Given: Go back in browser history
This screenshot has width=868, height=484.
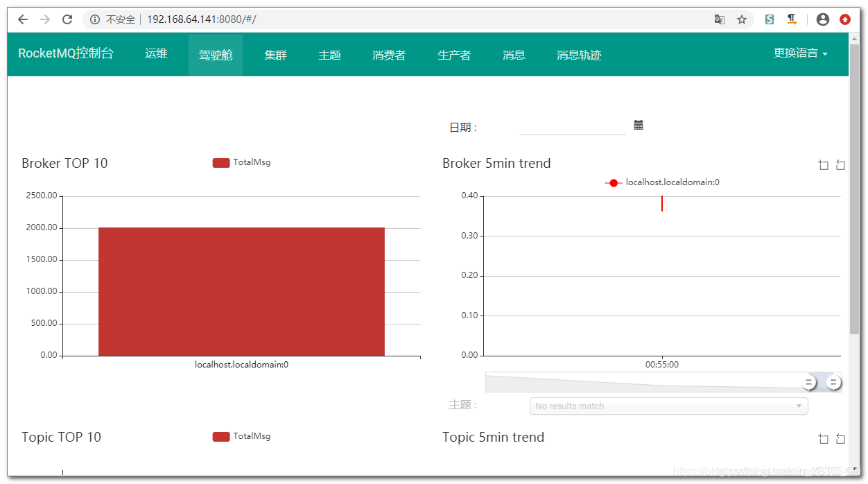Looking at the screenshot, I should [23, 19].
